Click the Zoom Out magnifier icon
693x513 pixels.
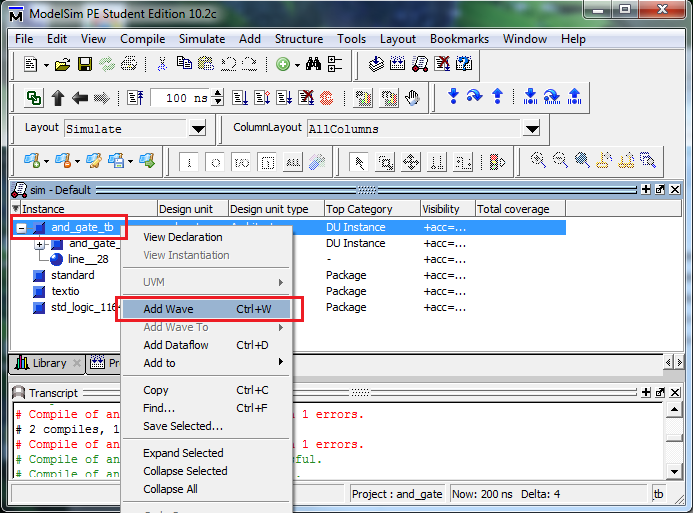(x=560, y=160)
